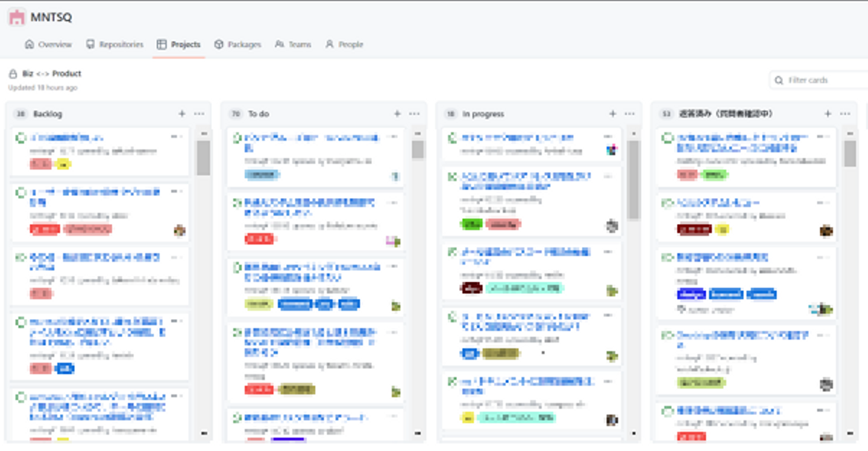Click the Backlog column heading

coord(48,114)
